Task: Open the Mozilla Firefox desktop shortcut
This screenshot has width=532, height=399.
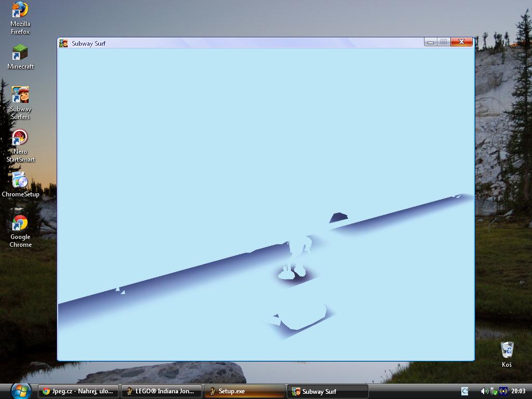Action: (20, 18)
